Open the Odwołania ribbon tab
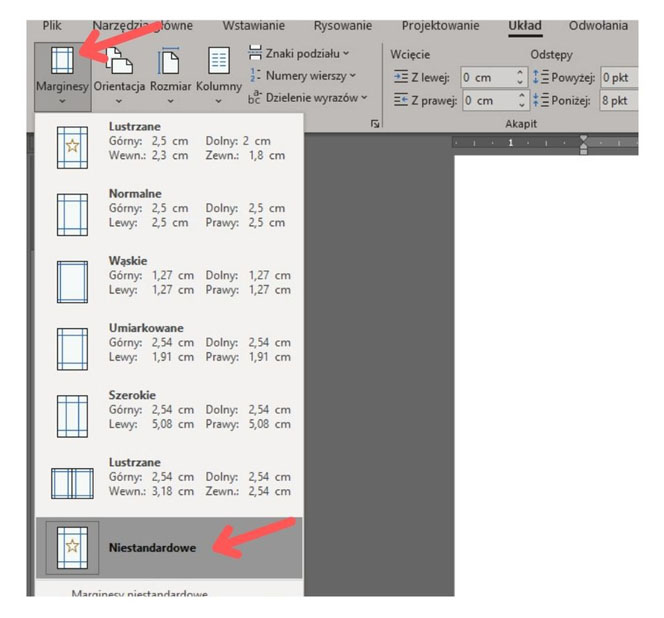Screen dimensions: 664x618 point(598,26)
